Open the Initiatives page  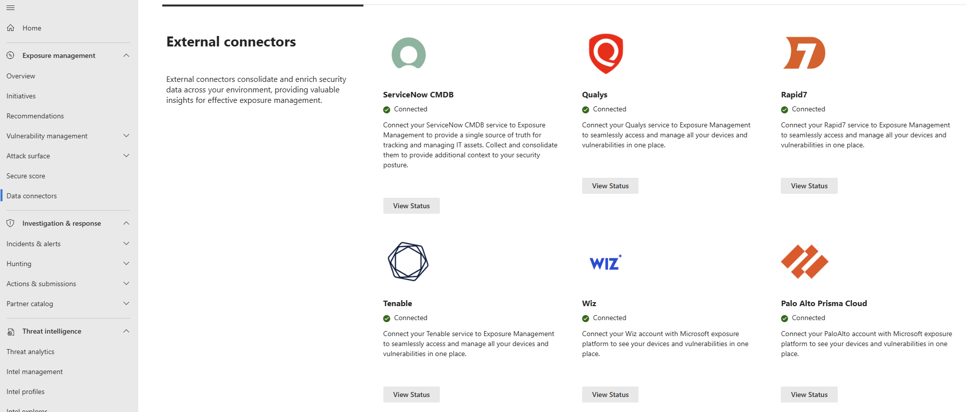click(x=21, y=96)
